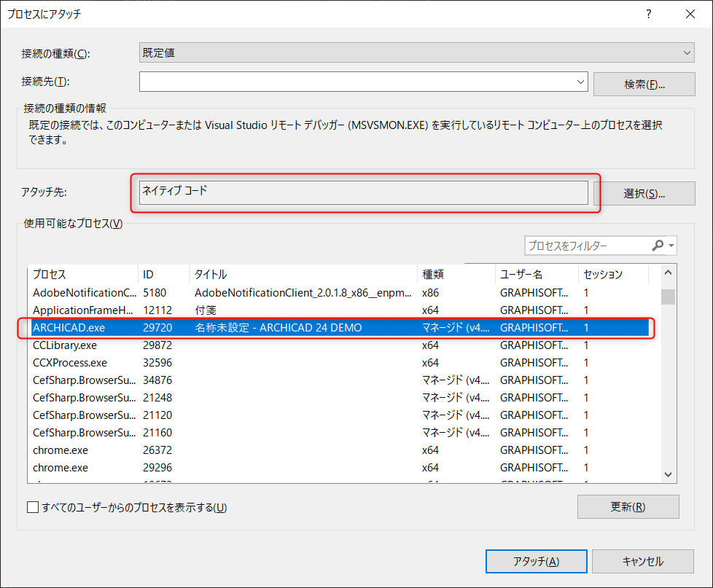Select CefSharp process with ID 21120
713x588 pixels.
click(x=339, y=415)
